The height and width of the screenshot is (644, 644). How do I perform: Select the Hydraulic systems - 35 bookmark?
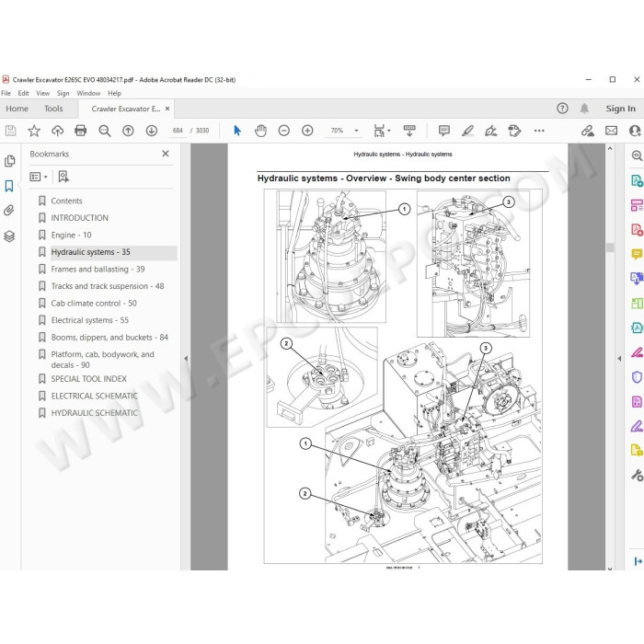tap(90, 252)
